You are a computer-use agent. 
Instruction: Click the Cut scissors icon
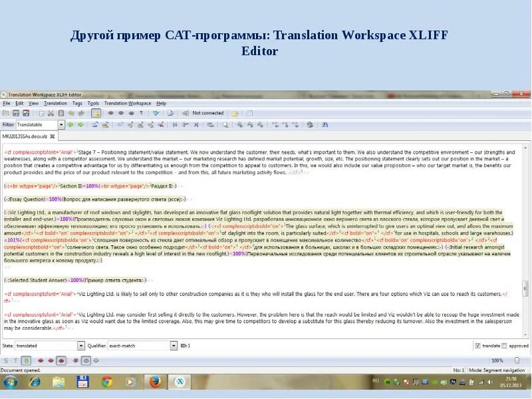click(51, 113)
